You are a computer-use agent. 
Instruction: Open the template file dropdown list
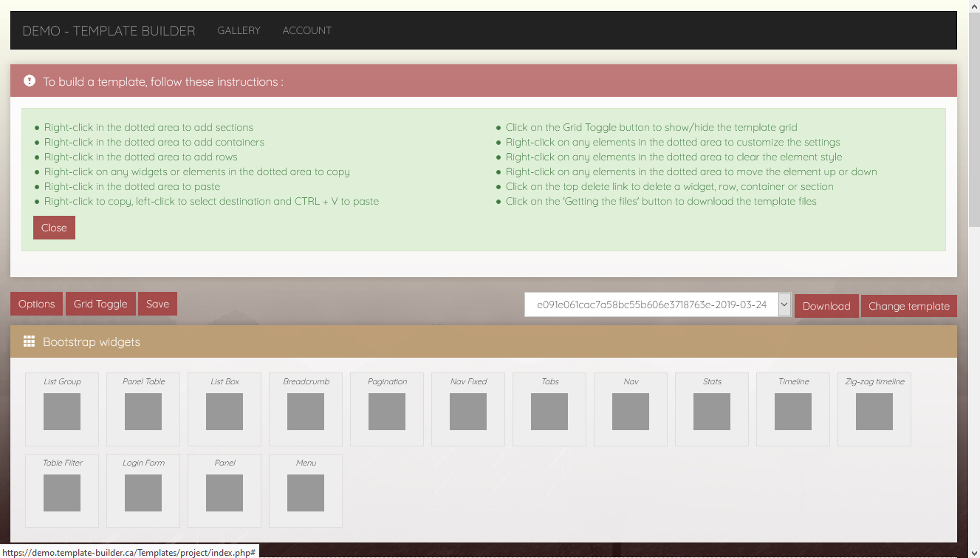(784, 304)
